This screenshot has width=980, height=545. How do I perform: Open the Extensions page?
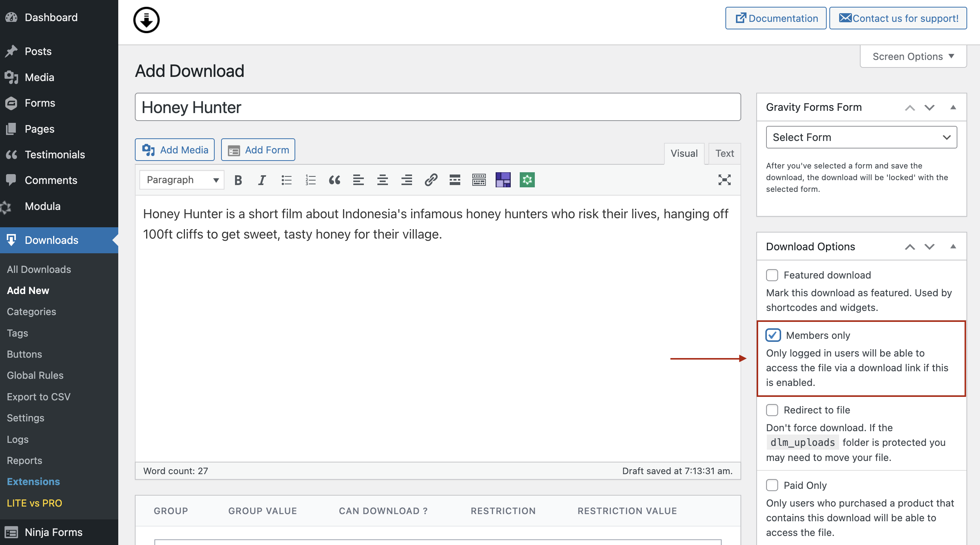coord(34,481)
